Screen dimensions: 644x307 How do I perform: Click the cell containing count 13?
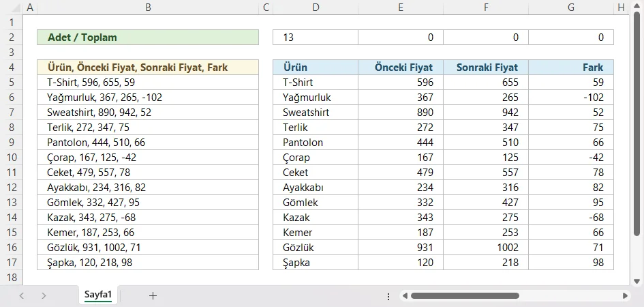pyautogui.click(x=315, y=38)
